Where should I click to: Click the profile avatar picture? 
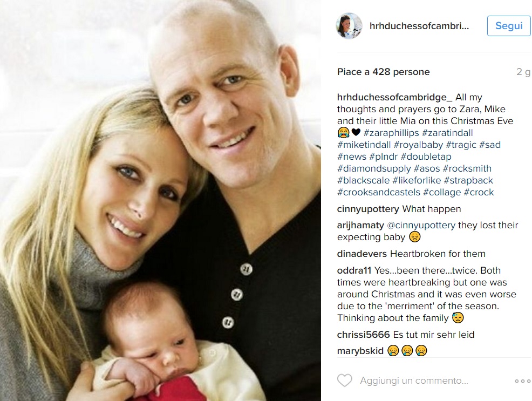click(349, 26)
